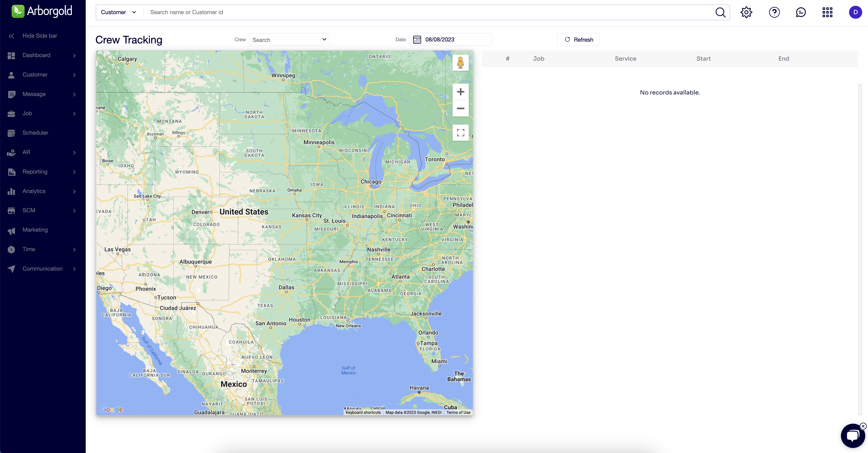Image resolution: width=868 pixels, height=453 pixels.
Task: Open the date picker calendar field
Action: click(x=451, y=39)
